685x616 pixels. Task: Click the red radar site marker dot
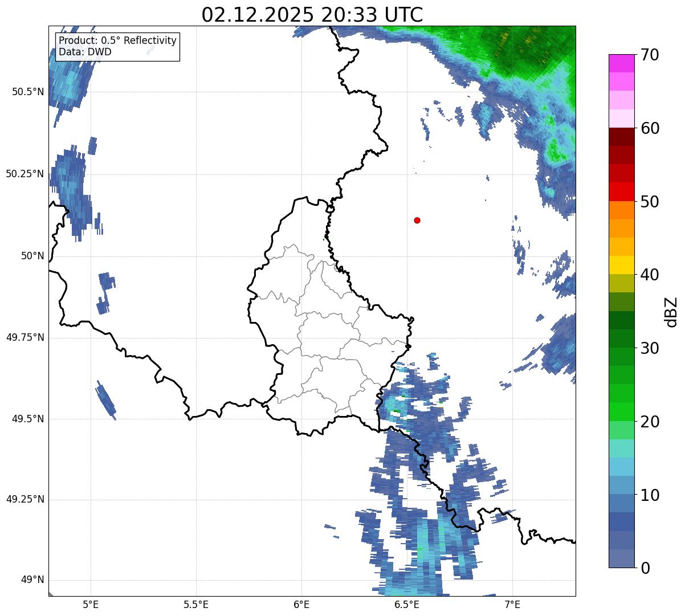click(417, 220)
